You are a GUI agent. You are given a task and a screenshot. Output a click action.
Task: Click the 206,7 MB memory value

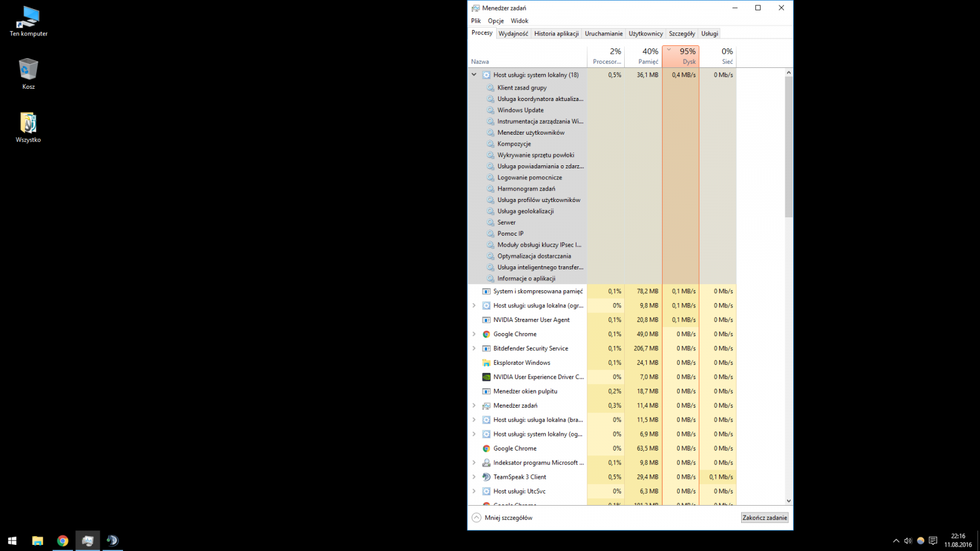click(646, 348)
